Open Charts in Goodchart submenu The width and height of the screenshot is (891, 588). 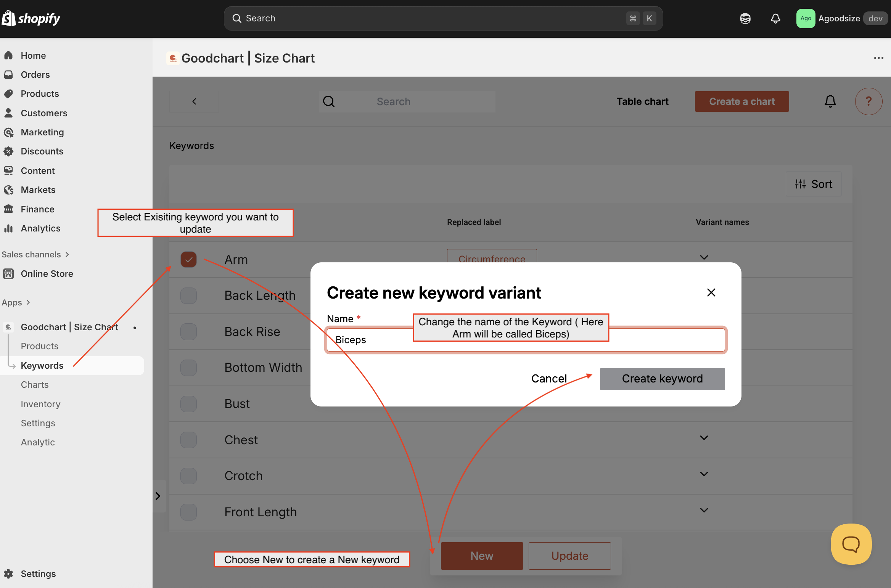[35, 384]
